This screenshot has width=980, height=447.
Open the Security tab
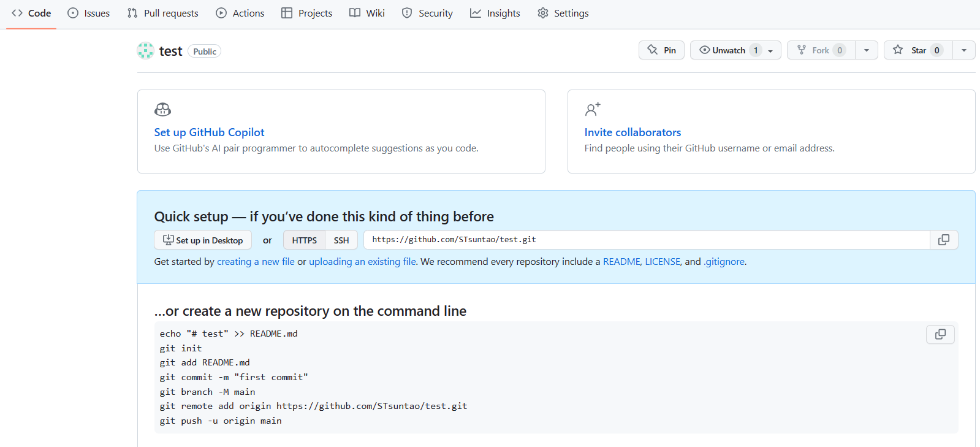pos(427,13)
